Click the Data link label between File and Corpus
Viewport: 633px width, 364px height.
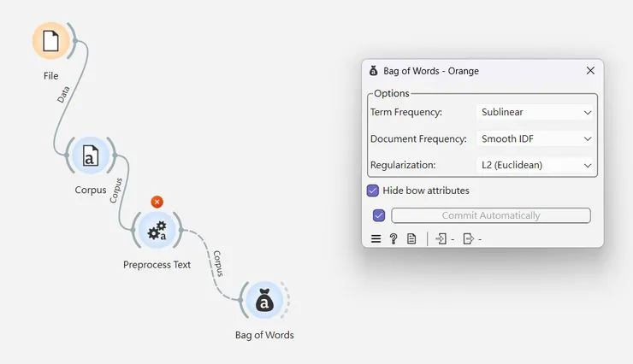64,94
